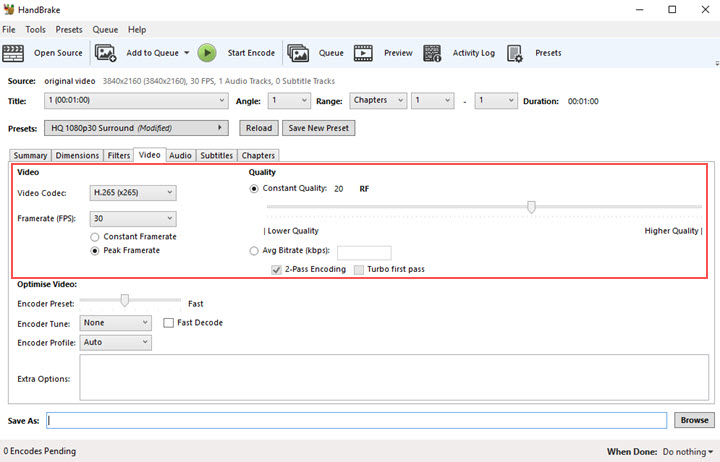The image size is (720, 462).
Task: Open the Tools menu
Action: pos(35,30)
